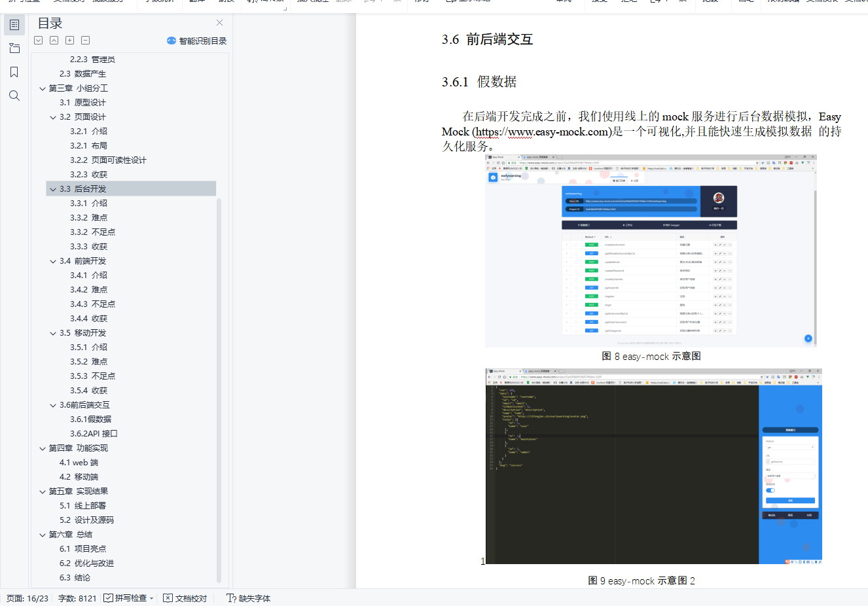Image resolution: width=868 pixels, height=606 pixels.
Task: Open 5.2 设计及源码 outline entry
Action: click(x=86, y=520)
